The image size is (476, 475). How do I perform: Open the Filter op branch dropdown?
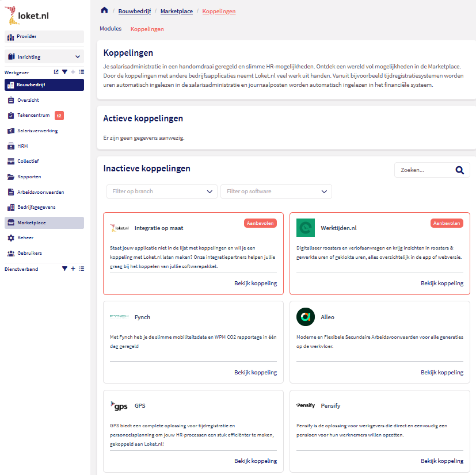[162, 191]
